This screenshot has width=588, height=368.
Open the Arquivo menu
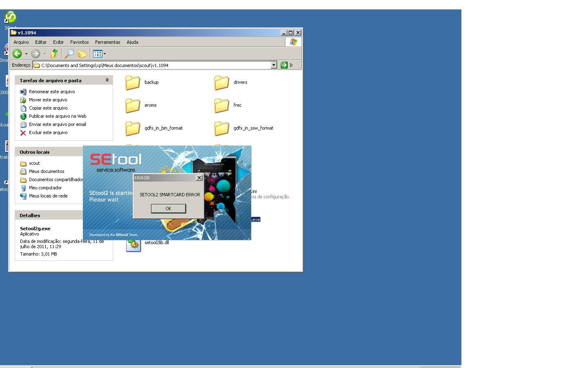21,42
